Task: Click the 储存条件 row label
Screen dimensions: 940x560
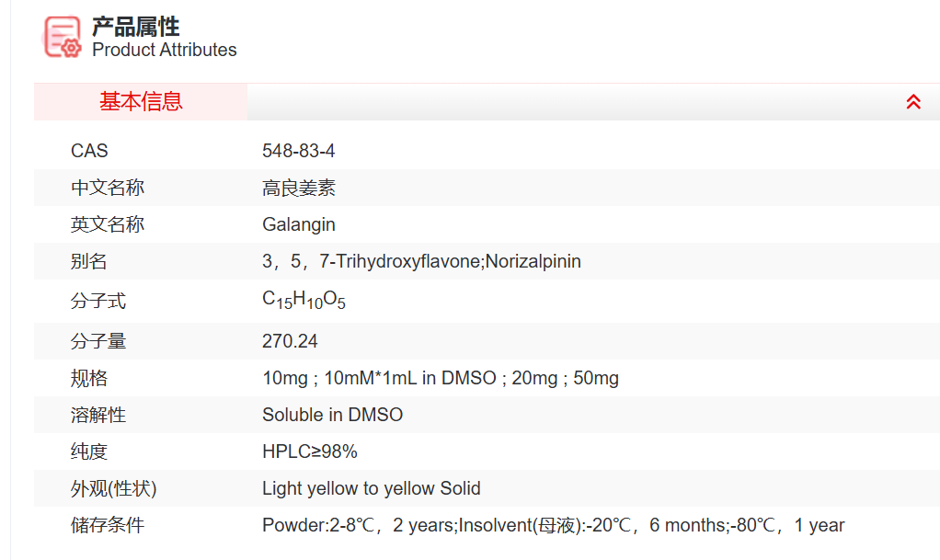Action: tap(108, 525)
